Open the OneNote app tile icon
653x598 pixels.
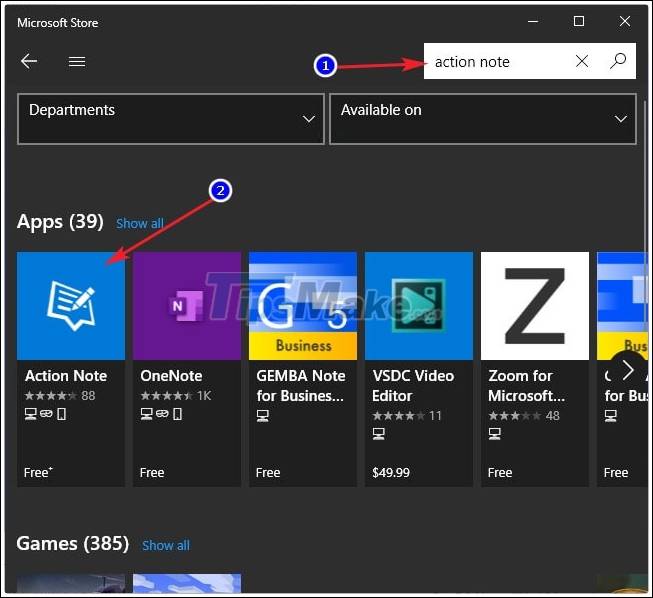pyautogui.click(x=187, y=306)
